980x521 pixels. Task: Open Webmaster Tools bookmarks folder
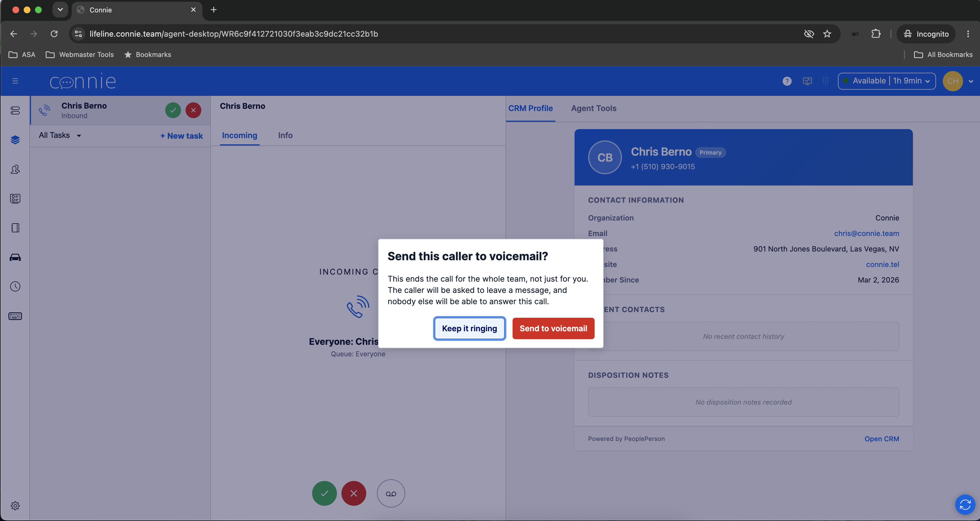coord(80,54)
